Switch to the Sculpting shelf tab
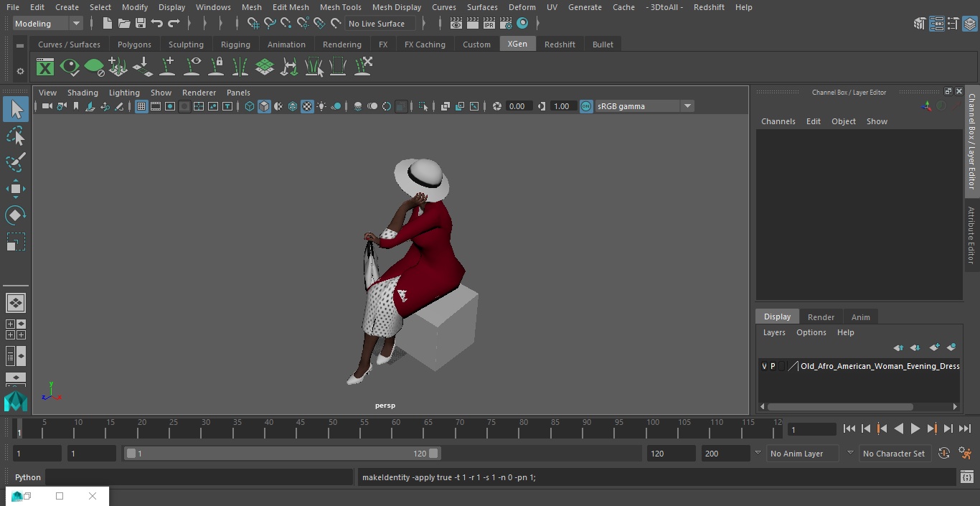 (186, 44)
